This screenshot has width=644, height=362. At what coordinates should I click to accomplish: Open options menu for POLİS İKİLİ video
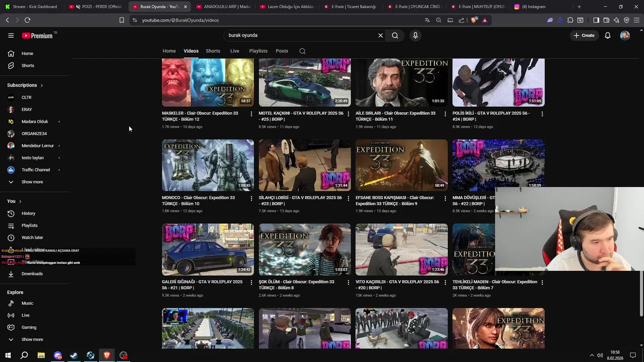click(542, 114)
